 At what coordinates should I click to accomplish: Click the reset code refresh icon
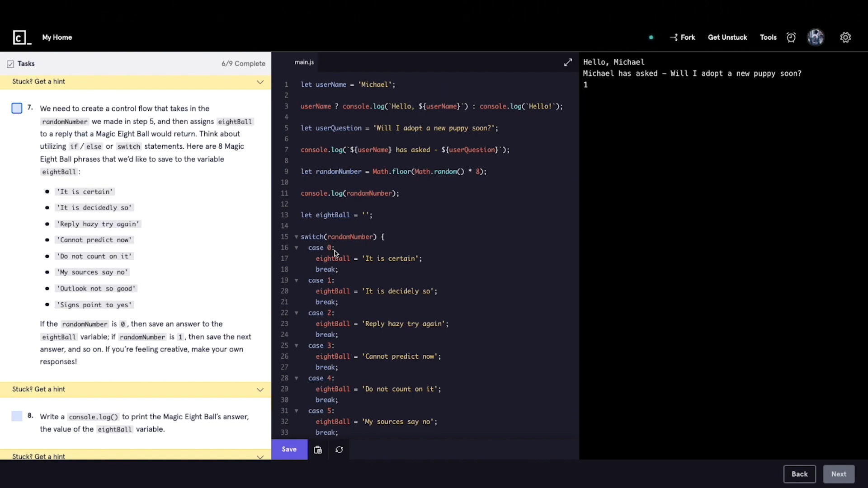tap(339, 450)
